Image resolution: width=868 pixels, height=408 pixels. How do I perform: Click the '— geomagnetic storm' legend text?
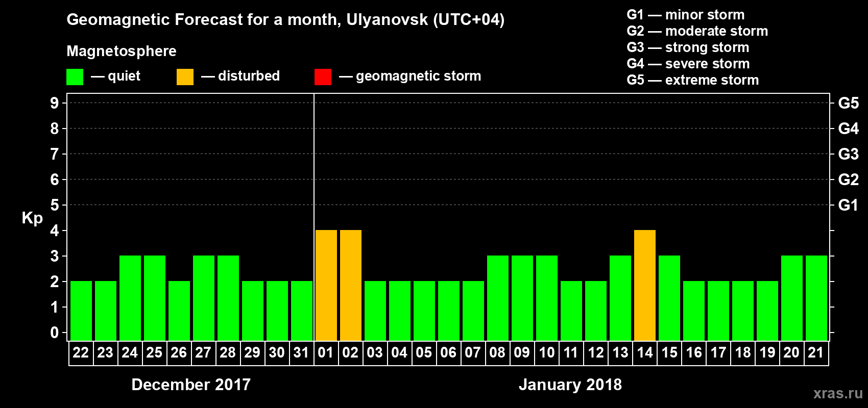[x=410, y=76]
